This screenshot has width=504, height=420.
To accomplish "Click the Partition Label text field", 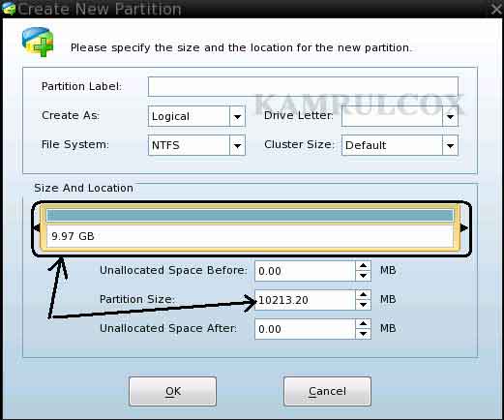I will pos(303,86).
